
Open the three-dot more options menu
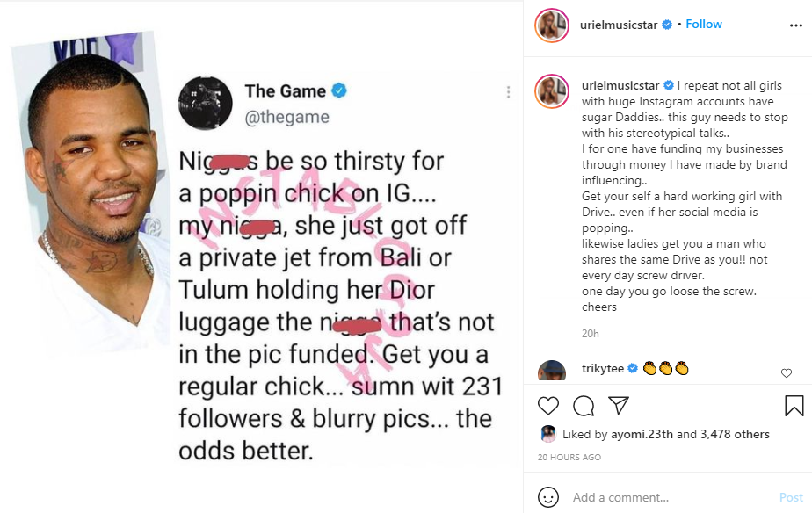point(796,25)
